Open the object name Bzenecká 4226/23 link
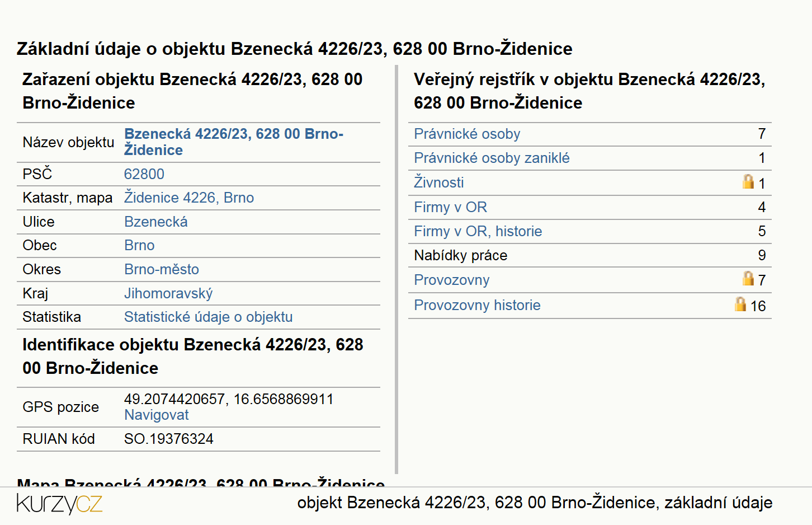This screenshot has width=812, height=525. (x=234, y=142)
